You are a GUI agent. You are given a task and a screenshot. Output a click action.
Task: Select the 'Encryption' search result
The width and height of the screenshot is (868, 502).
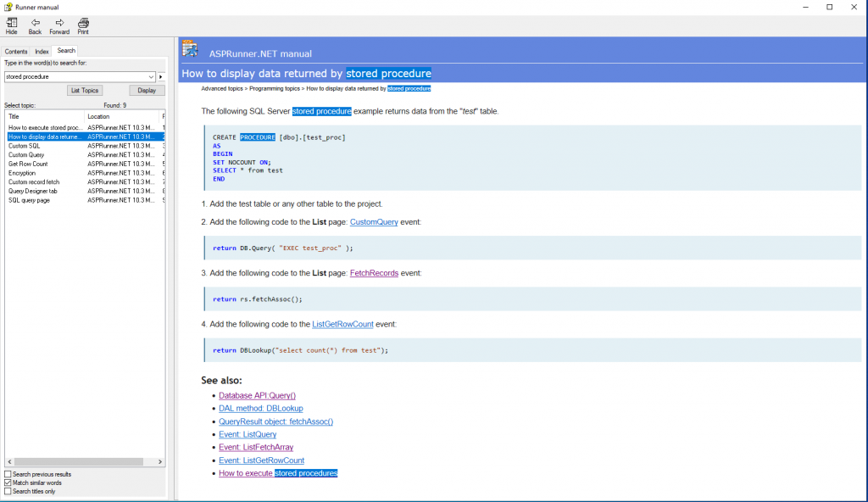pyautogui.click(x=86, y=173)
